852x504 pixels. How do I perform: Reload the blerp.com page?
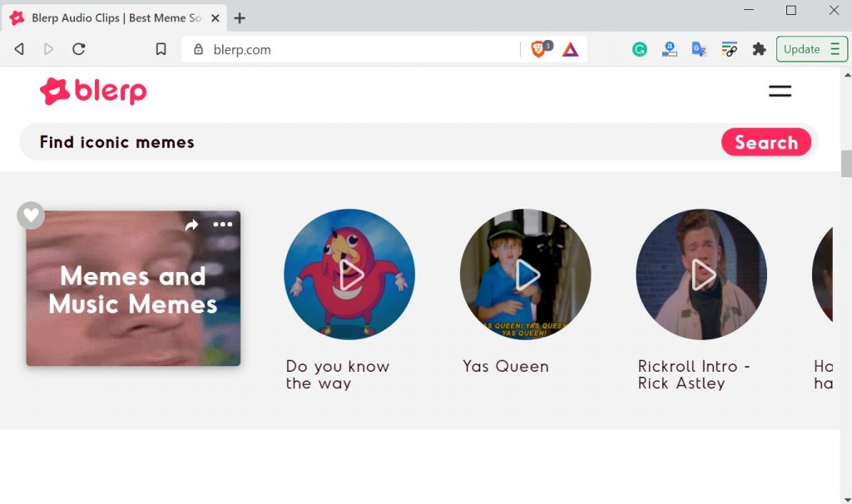[79, 49]
